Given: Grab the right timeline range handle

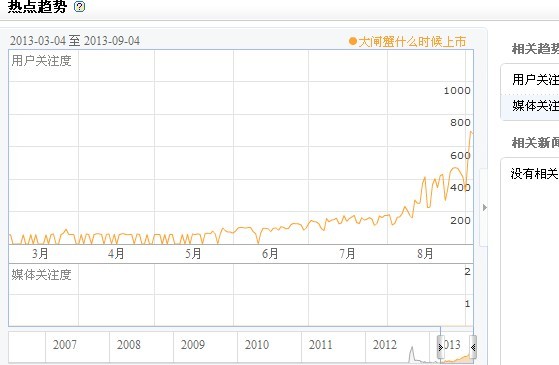Looking at the screenshot, I should coord(473,347).
